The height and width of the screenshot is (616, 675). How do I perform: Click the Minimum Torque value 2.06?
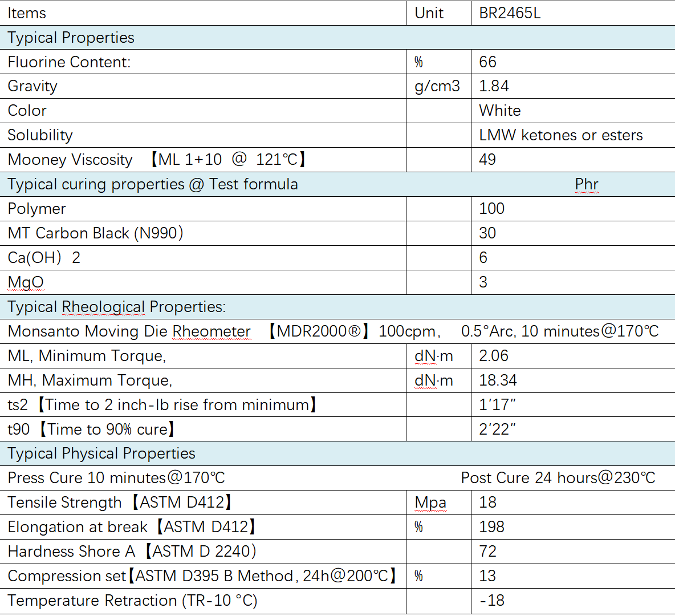point(493,356)
